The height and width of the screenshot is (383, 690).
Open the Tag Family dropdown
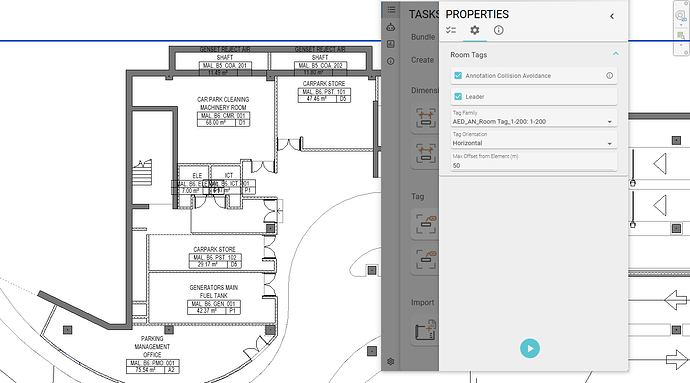click(534, 118)
